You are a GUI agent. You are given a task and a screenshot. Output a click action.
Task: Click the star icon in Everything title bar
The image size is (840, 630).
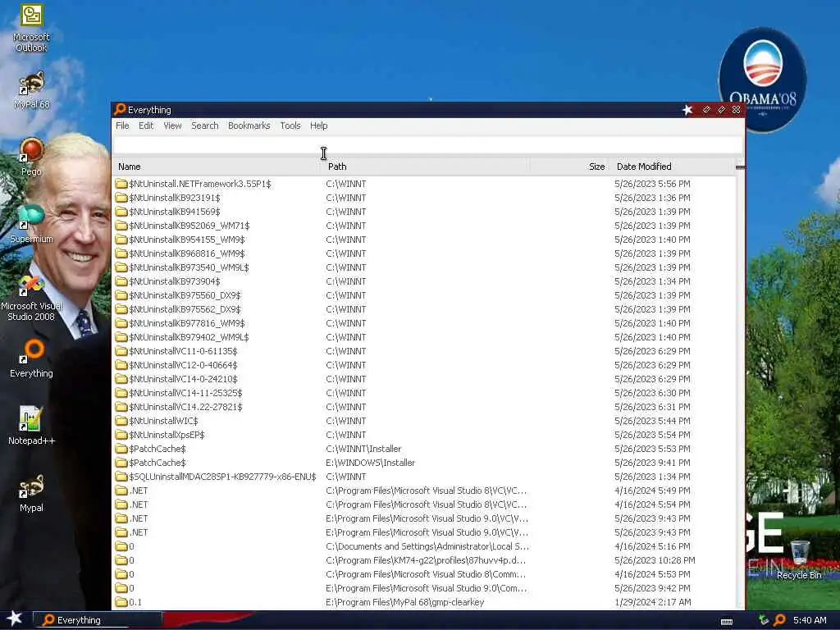(x=687, y=110)
